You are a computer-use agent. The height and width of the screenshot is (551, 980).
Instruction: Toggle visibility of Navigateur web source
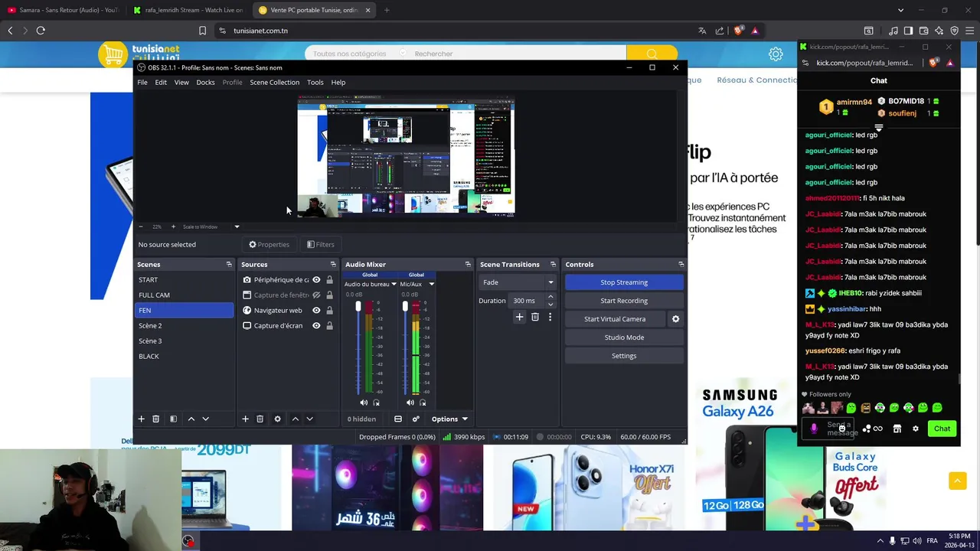click(x=316, y=310)
